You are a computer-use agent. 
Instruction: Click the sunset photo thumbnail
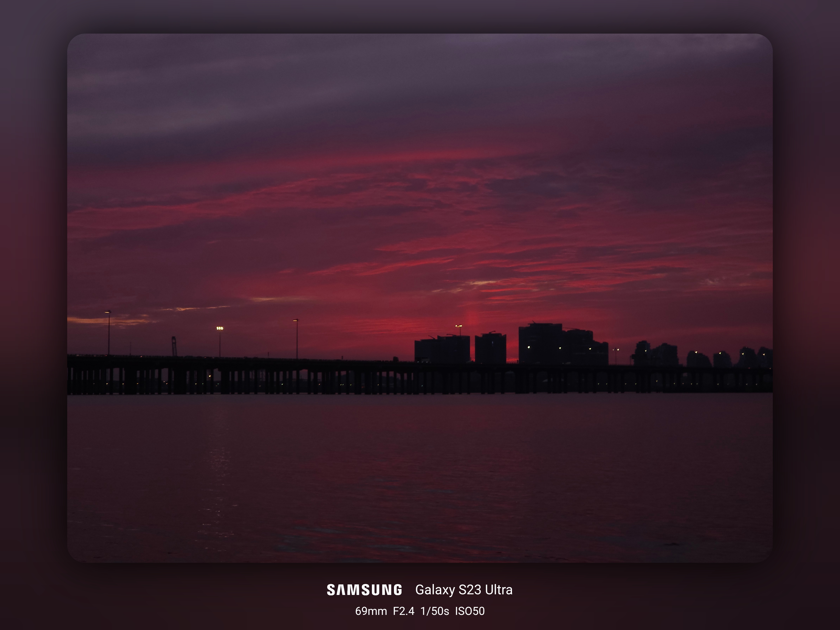click(420, 298)
